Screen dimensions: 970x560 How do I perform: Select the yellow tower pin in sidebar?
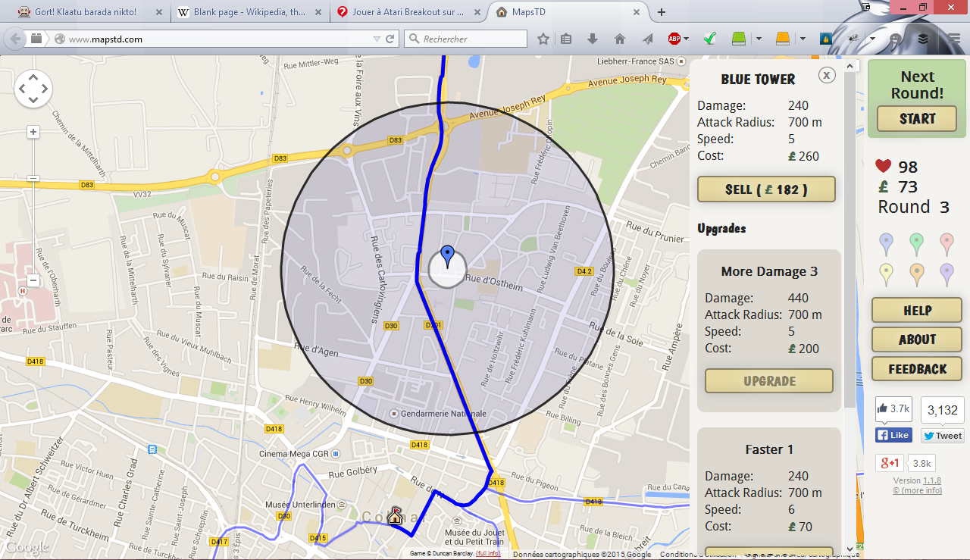click(x=886, y=274)
